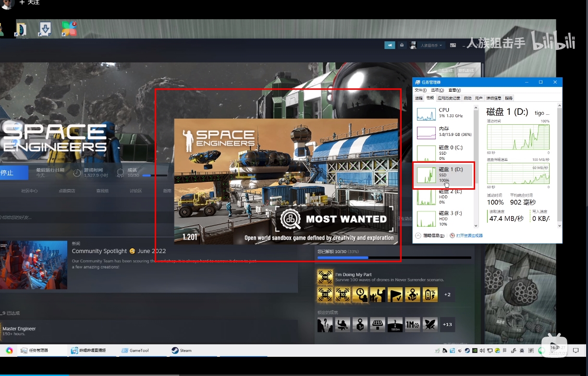Click the locked 1M achievement icon
Screen dimensions: 588x376
click(413, 325)
